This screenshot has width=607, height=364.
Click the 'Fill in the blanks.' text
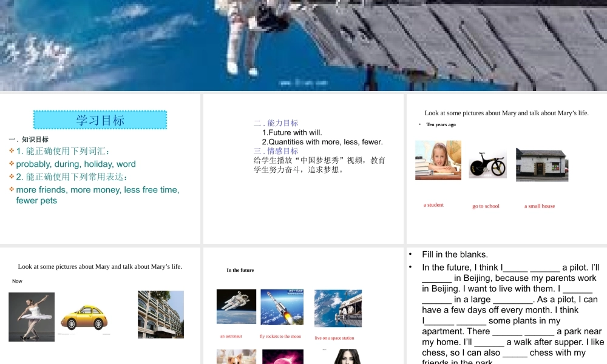(x=455, y=255)
